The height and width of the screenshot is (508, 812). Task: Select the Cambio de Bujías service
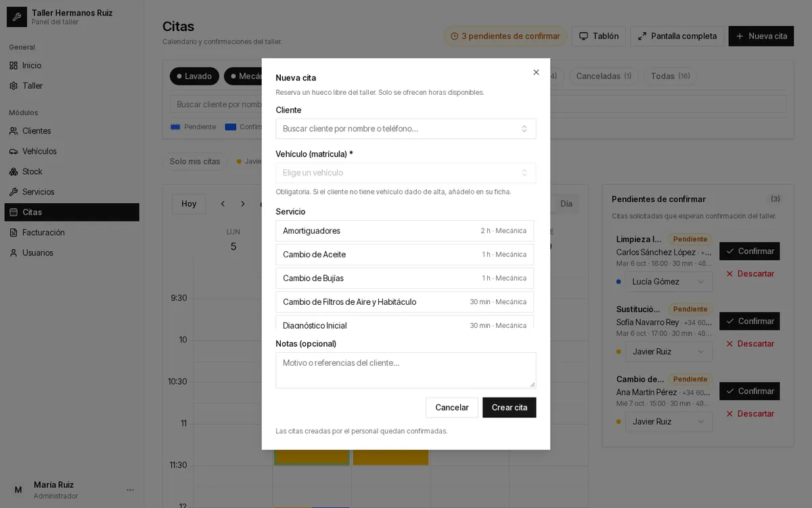click(x=405, y=278)
